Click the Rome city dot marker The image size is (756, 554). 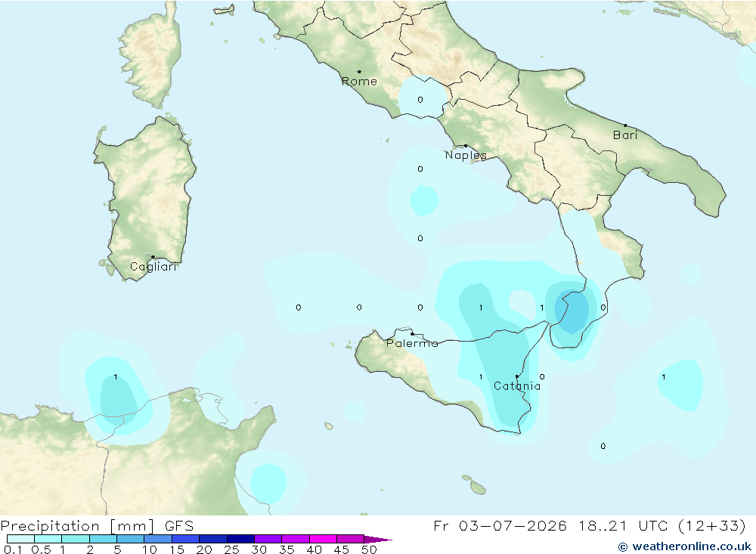359,72
